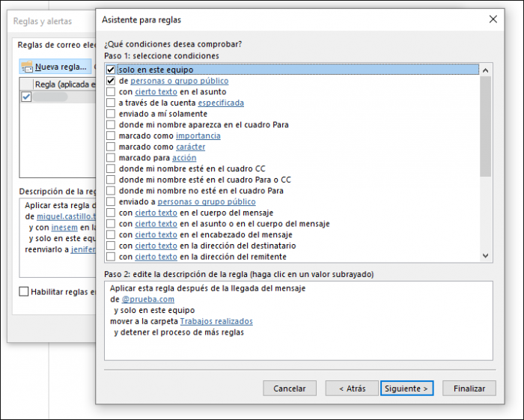
Task: Check 'enviado a mí solamente'
Action: (111, 114)
